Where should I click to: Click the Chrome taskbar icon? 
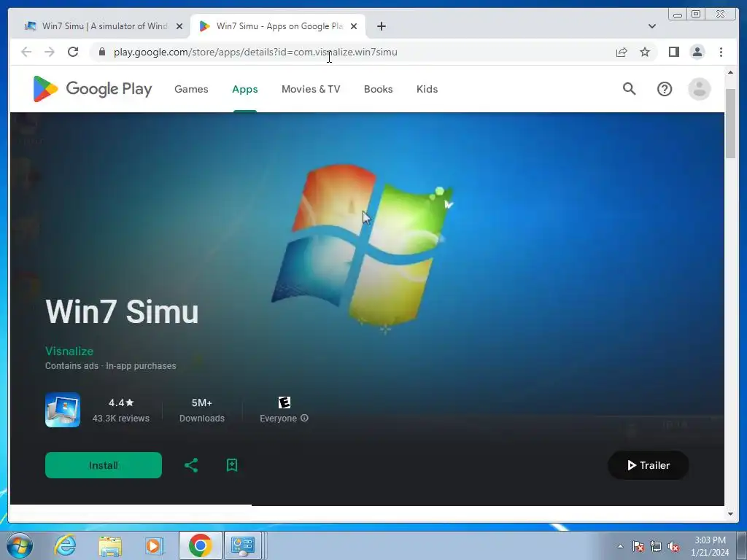click(200, 545)
